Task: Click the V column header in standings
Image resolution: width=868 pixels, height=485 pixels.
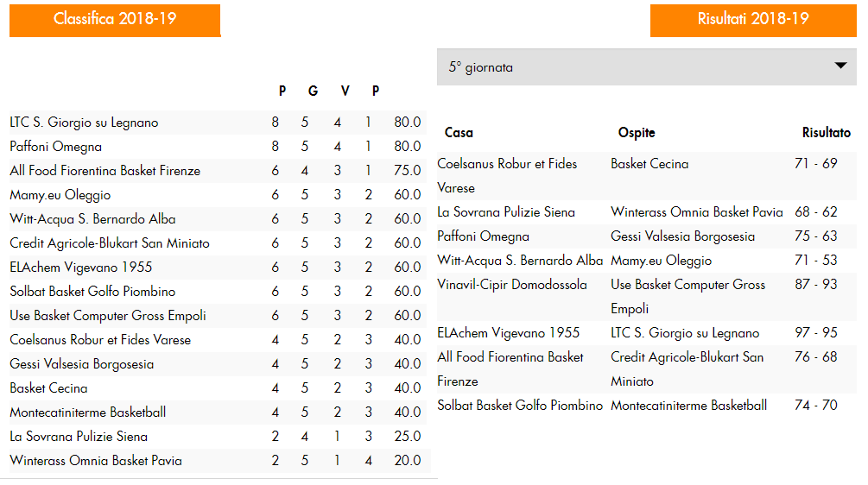Action: coord(345,91)
